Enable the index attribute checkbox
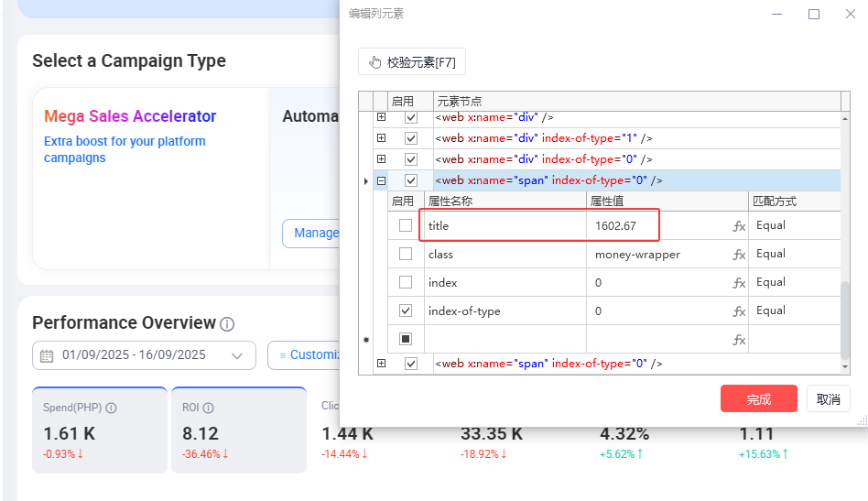Screen dimensions: 868x501 [x=406, y=282]
